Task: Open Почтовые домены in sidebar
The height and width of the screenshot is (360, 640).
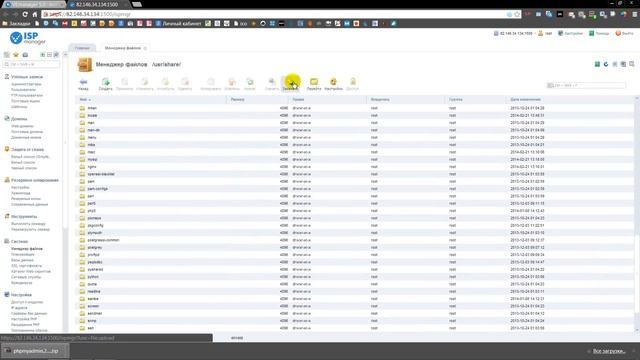Action: [x=27, y=132]
